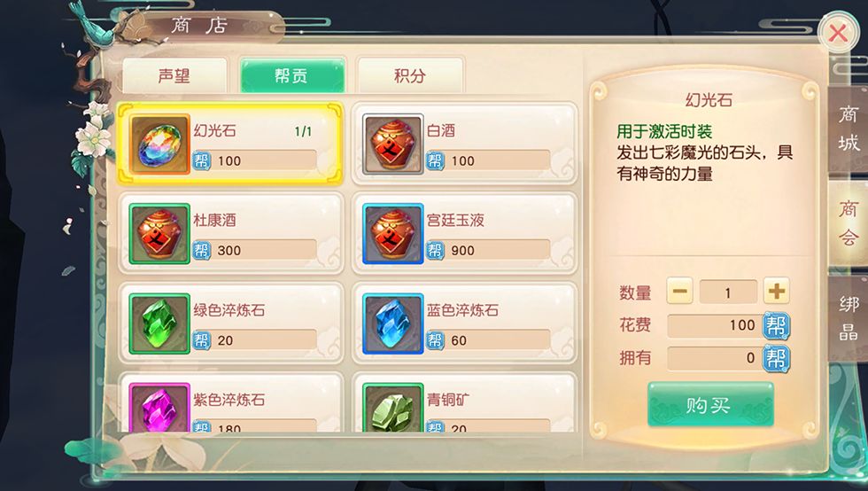Viewport: 868px width, 491px height.
Task: Buy the item with 购买 button
Action: click(x=710, y=404)
